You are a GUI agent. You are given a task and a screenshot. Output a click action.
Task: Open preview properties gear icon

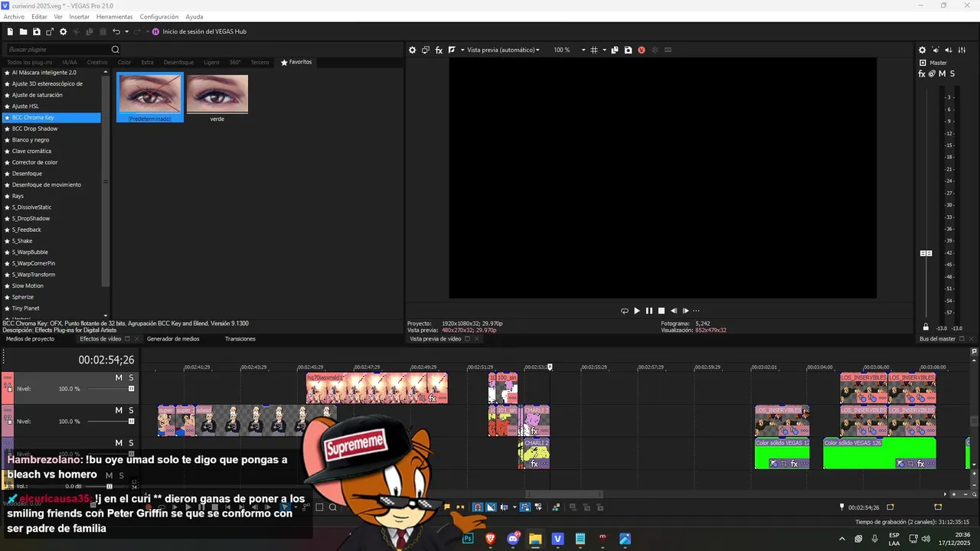pos(412,50)
